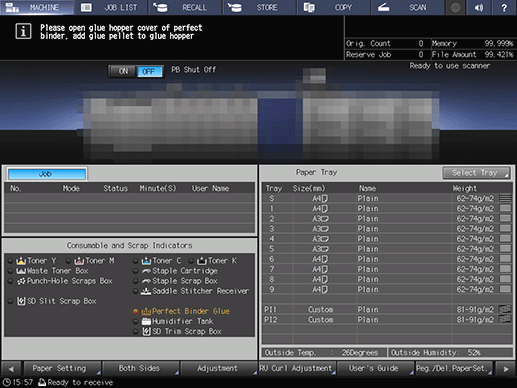The width and height of the screenshot is (517, 388).
Task: Open the SCAN tab
Action: point(408,7)
